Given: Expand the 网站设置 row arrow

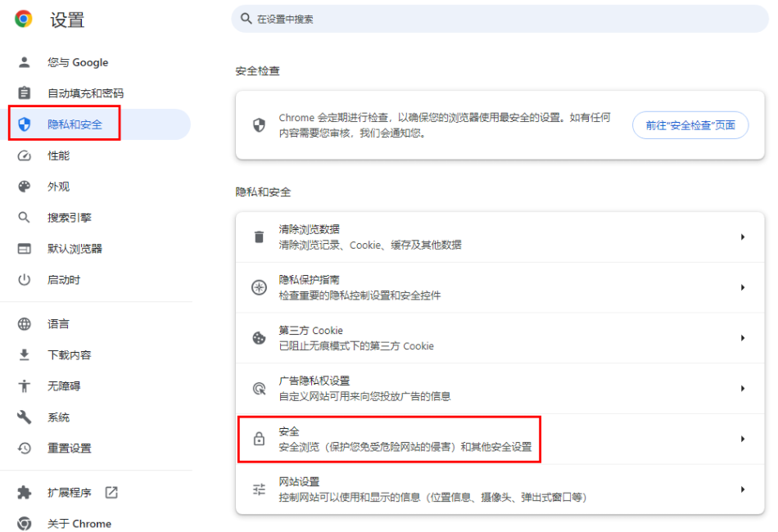Looking at the screenshot, I should coord(743,490).
